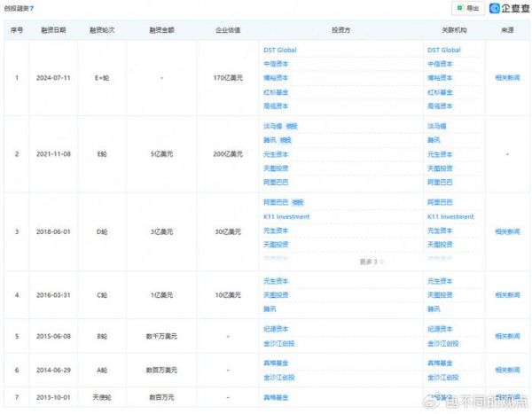This screenshot has width=532, height=414.
Task: Select the 融资轮次 column header
Action: tap(102, 30)
